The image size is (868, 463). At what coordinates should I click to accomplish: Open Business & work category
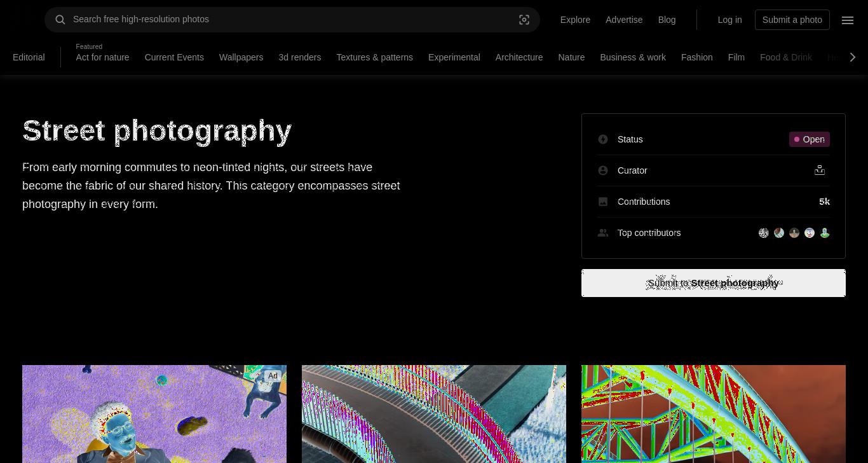click(x=633, y=57)
